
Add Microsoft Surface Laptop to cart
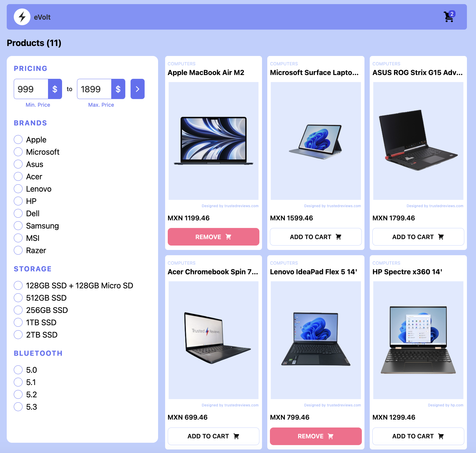pyautogui.click(x=316, y=237)
